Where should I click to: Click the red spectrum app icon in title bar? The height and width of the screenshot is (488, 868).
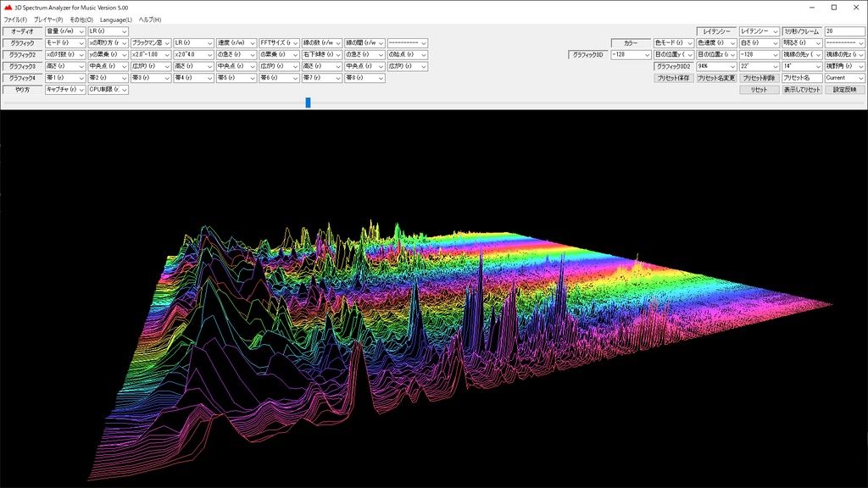(8, 7)
